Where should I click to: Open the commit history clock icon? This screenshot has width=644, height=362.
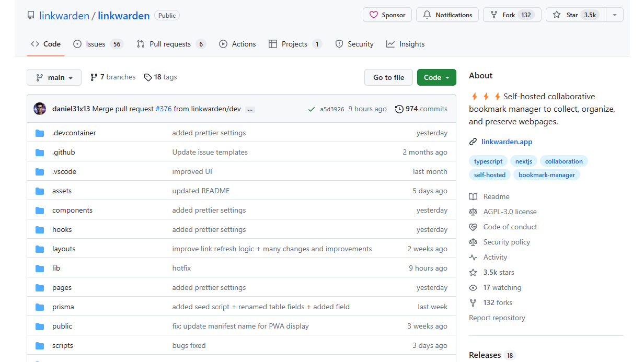pos(400,109)
